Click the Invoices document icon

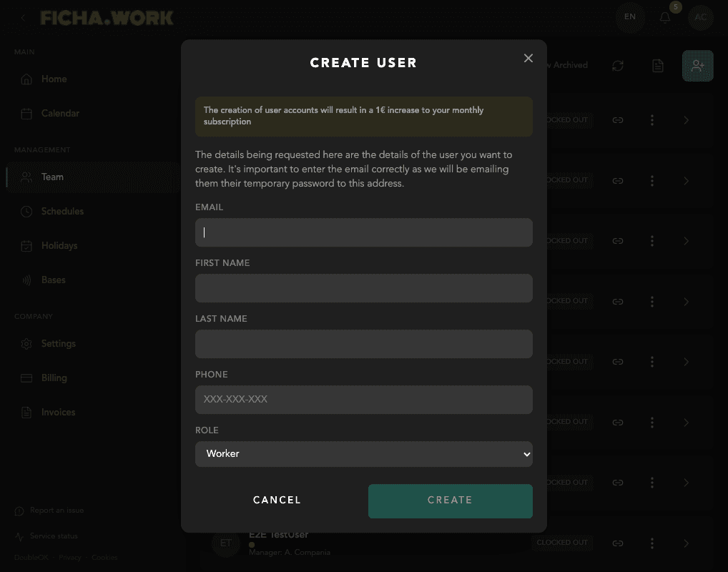pos(26,413)
